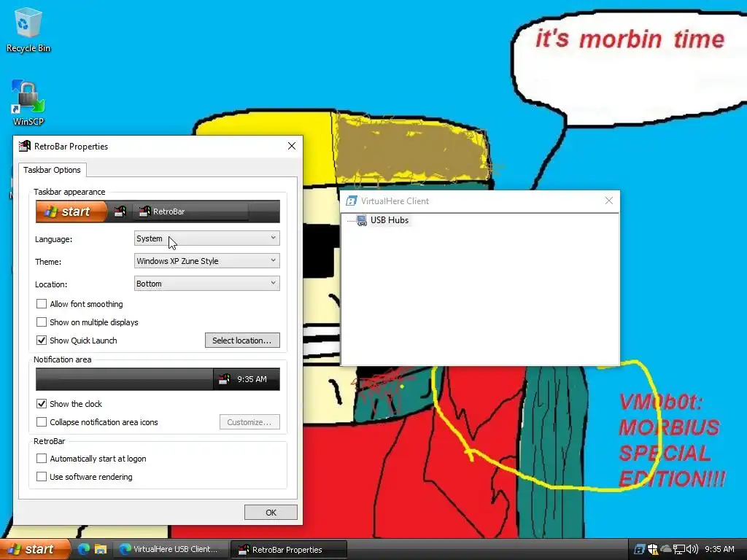Enable Allow font smoothing
This screenshot has height=560, width=747.
[x=42, y=304]
